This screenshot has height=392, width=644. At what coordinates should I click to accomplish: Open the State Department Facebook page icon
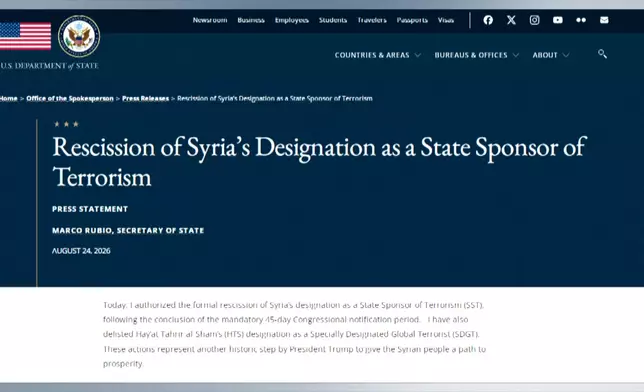coord(488,20)
